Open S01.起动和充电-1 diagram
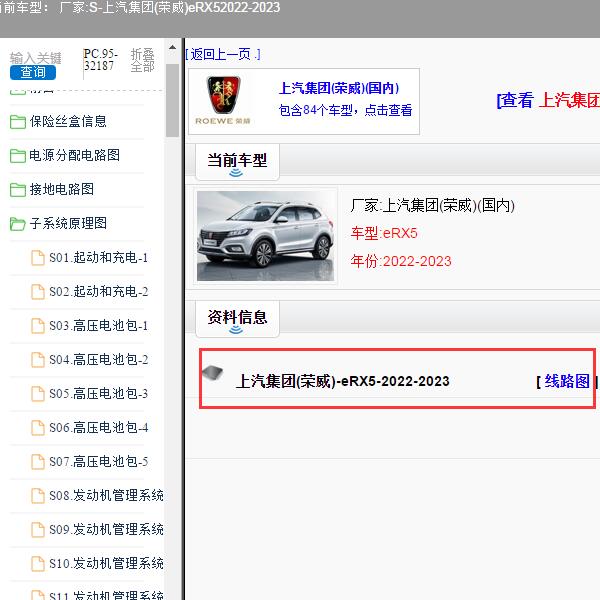The width and height of the screenshot is (600, 600). (98, 258)
